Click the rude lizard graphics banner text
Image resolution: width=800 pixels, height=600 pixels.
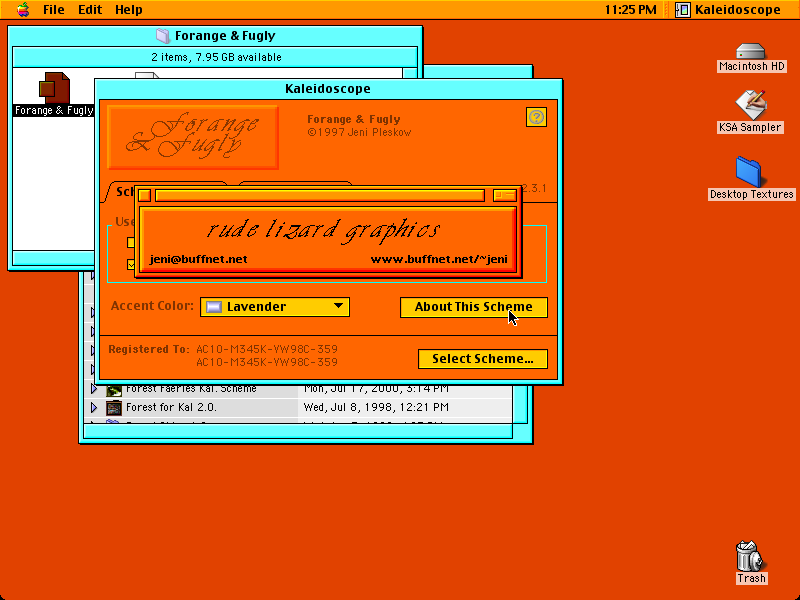[323, 230]
